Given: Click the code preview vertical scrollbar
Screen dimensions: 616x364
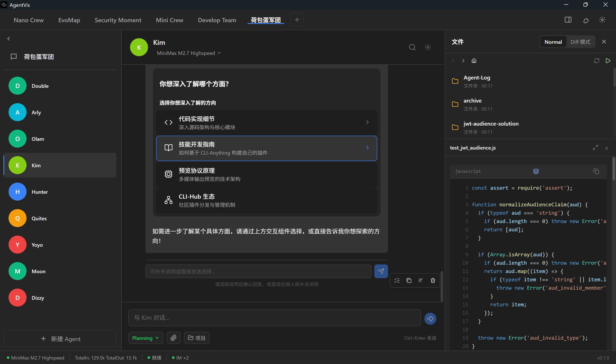Looking at the screenshot, I should coord(614,169).
